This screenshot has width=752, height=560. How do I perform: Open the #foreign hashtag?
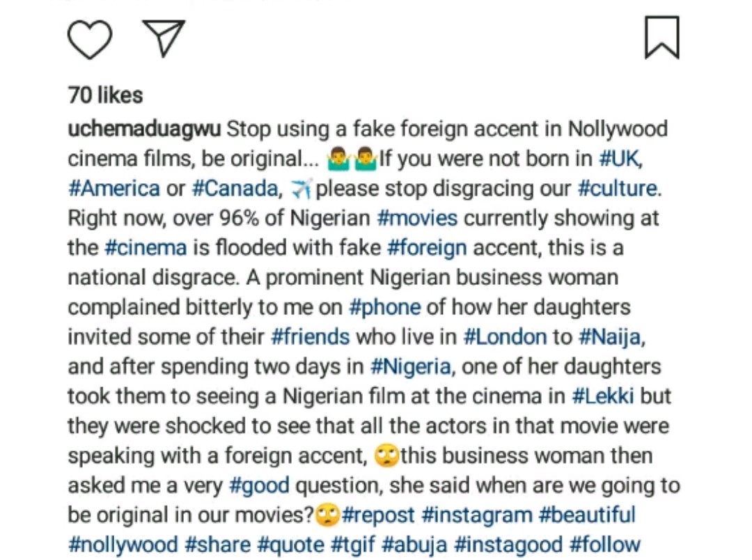426,248
